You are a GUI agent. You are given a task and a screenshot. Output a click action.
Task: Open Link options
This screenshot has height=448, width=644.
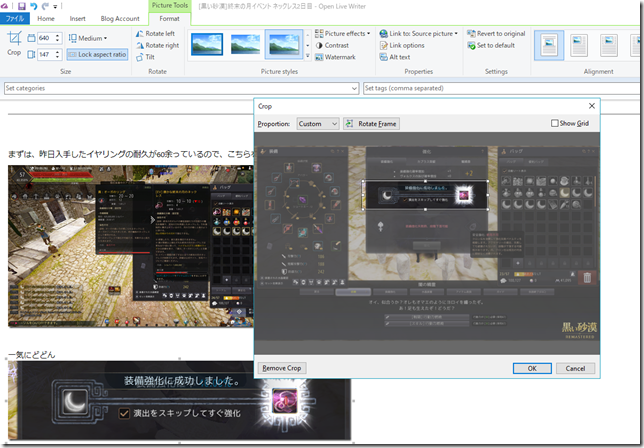point(402,45)
